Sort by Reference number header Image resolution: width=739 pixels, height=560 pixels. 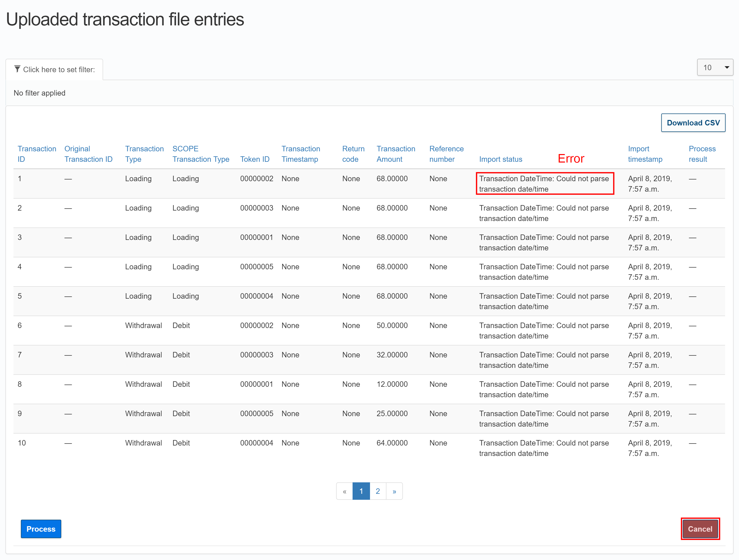pyautogui.click(x=446, y=154)
